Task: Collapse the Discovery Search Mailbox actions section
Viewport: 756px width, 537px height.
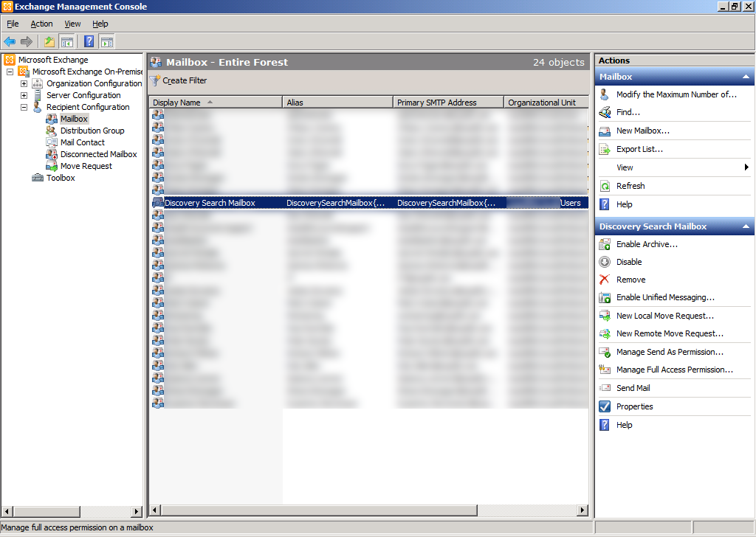Action: pyautogui.click(x=746, y=227)
